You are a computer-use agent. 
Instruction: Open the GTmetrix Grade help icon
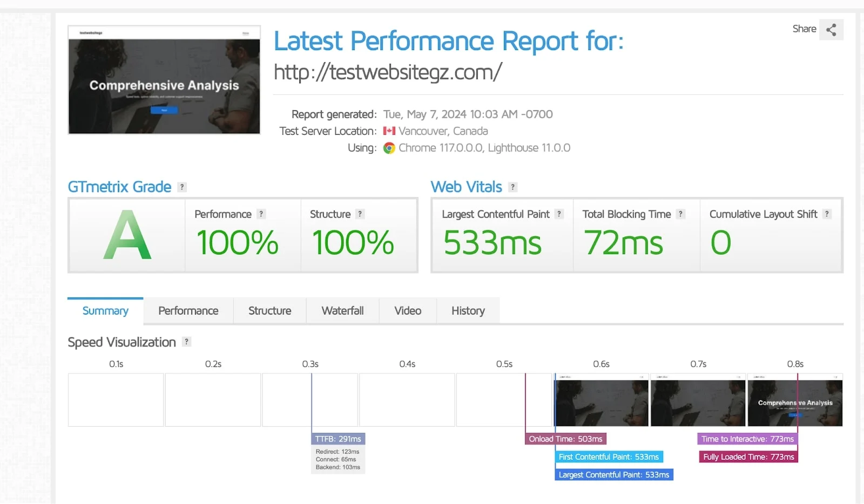click(182, 187)
